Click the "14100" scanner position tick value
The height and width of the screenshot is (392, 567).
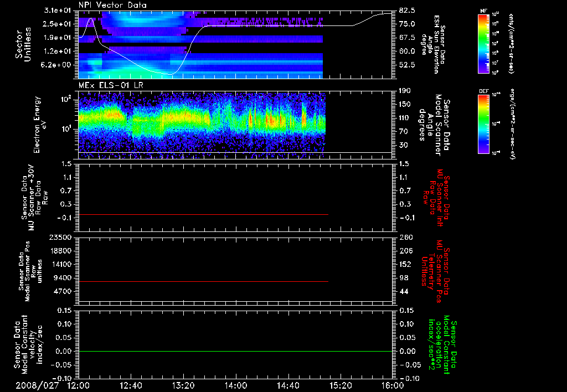(62, 264)
